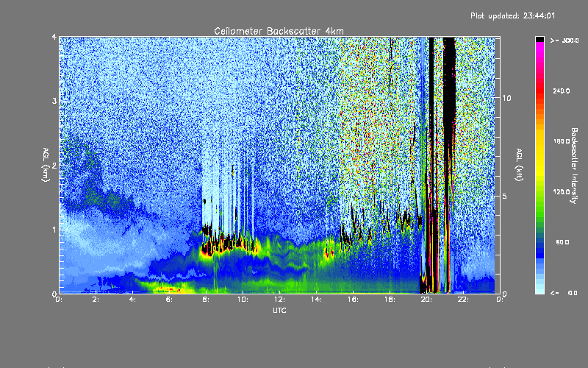Viewport: 588px width, 368px height.
Task: Click the '4:' UTC tick label
Action: click(133, 300)
